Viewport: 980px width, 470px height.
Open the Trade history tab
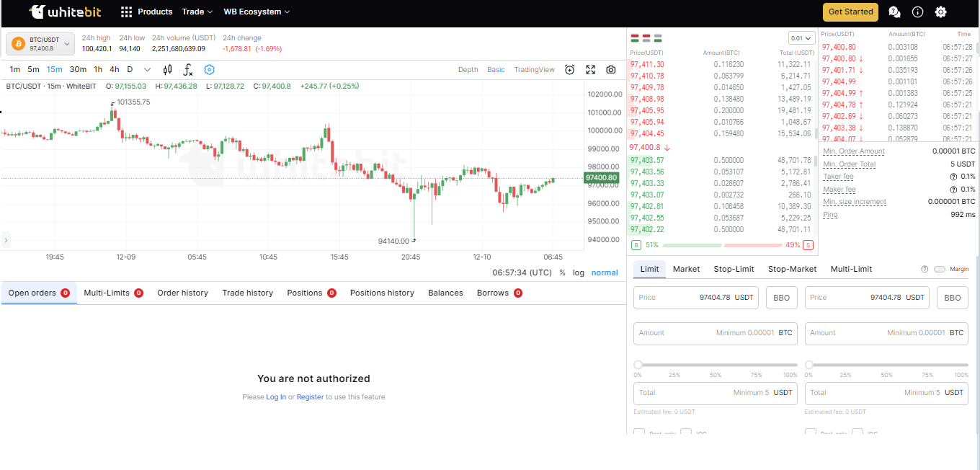[247, 293]
